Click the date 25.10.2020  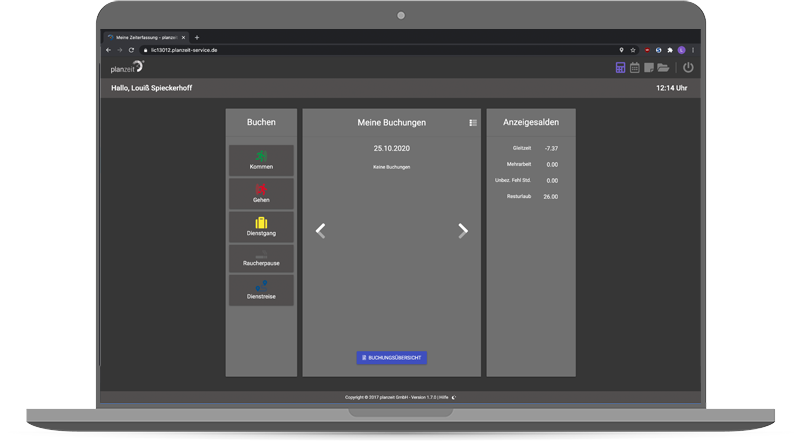tap(391, 149)
